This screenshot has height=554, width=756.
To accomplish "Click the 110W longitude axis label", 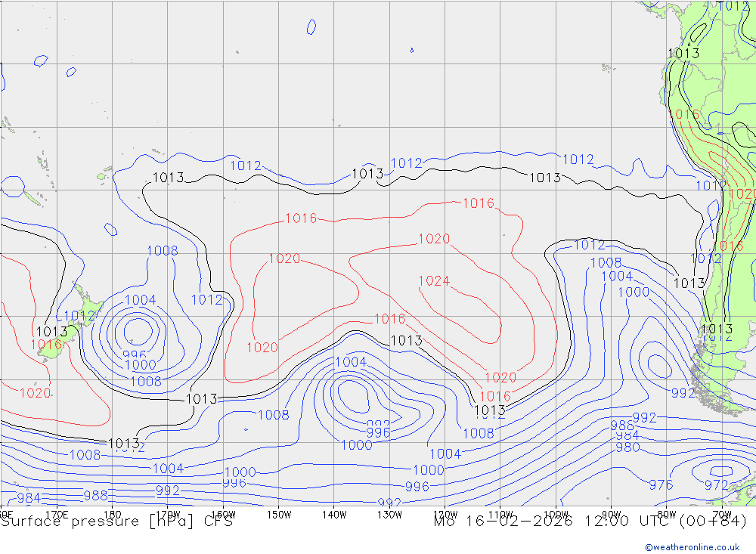I will (500, 514).
